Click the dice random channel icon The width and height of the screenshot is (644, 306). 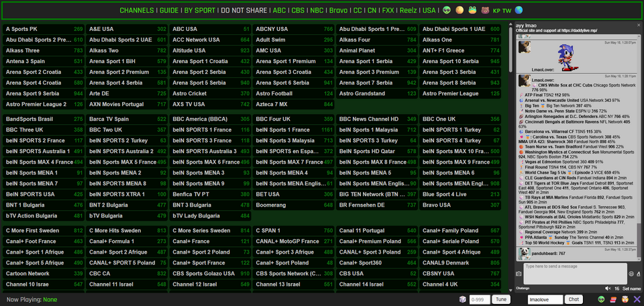(462, 299)
